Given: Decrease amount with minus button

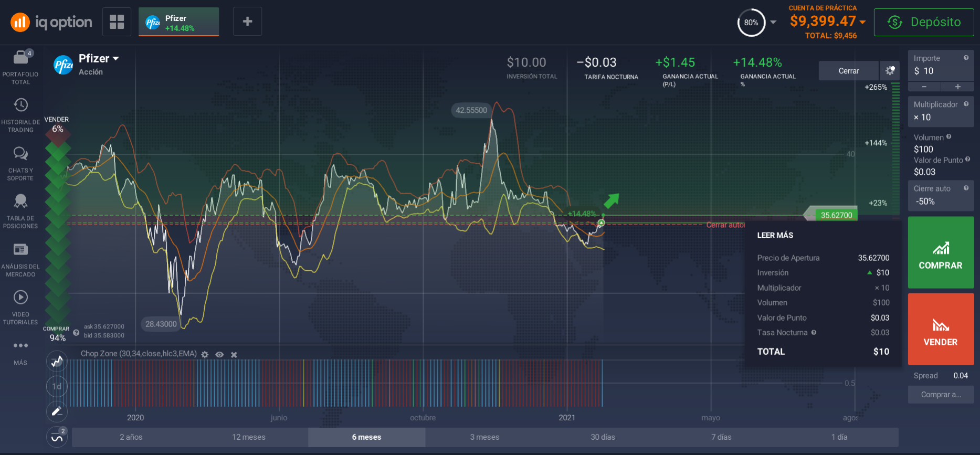Looking at the screenshot, I should click(924, 87).
